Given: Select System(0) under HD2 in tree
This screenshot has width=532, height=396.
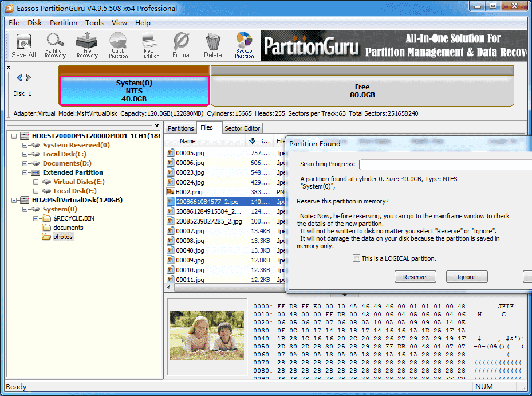Looking at the screenshot, I should (60, 209).
